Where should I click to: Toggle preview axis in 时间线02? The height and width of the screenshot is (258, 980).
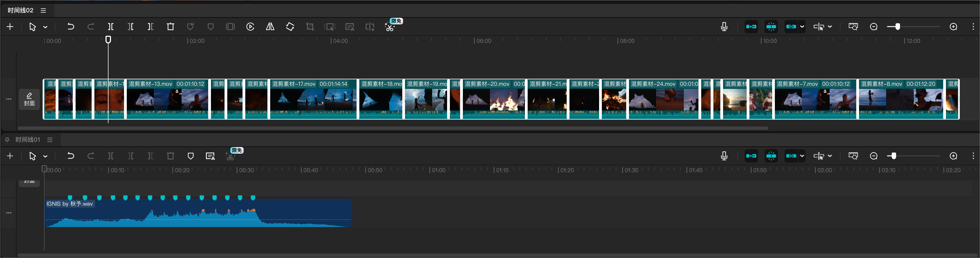[x=819, y=27]
